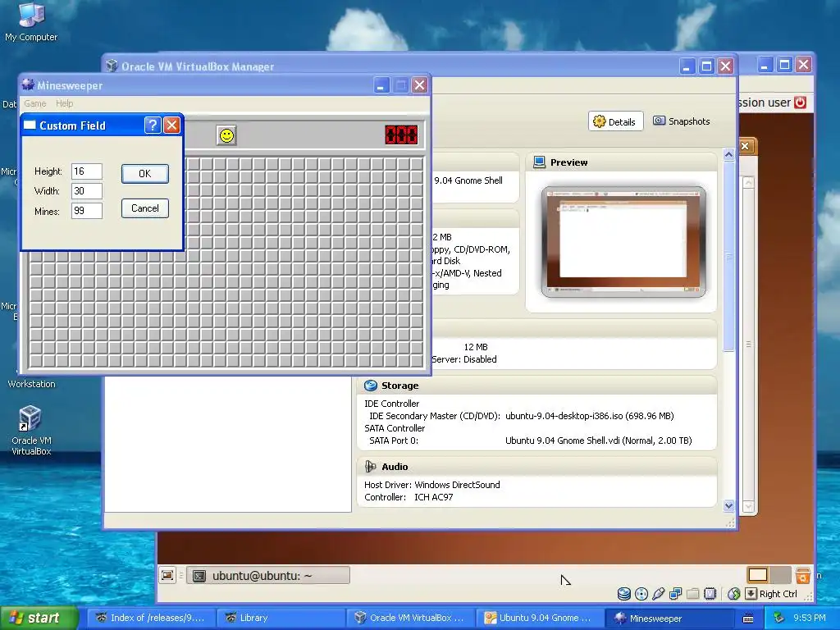Select the first Ubuntu workspace in the switcher
Image resolution: width=840 pixels, height=630 pixels.
coord(757,575)
